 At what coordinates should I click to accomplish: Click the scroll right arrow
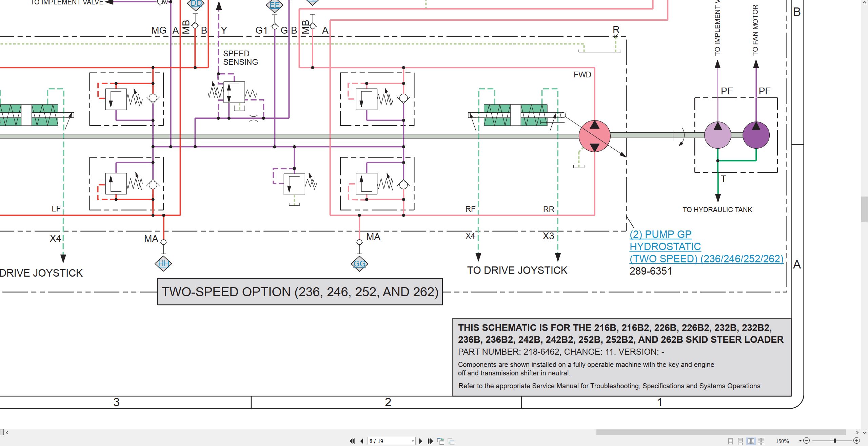point(857,432)
